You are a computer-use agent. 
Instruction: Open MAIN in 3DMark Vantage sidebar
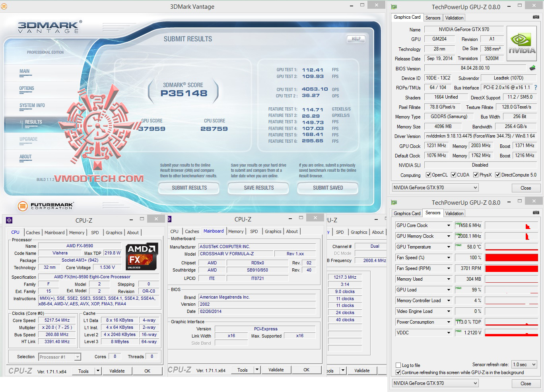(24, 72)
